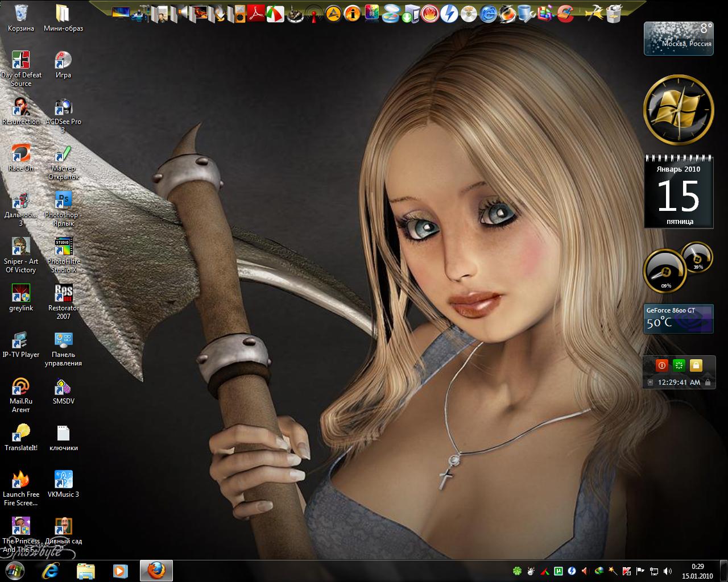This screenshot has width=728, height=582.
Task: Open Мастер Открыток shortcut
Action: pos(63,162)
